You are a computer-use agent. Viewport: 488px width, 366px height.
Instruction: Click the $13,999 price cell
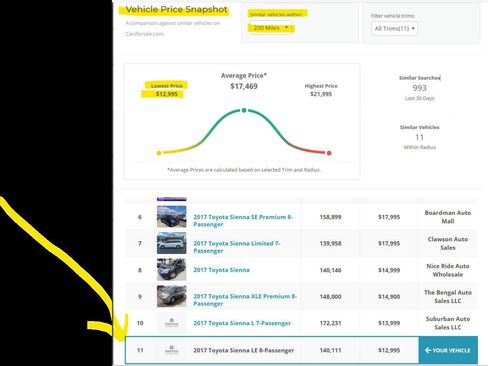389,323
